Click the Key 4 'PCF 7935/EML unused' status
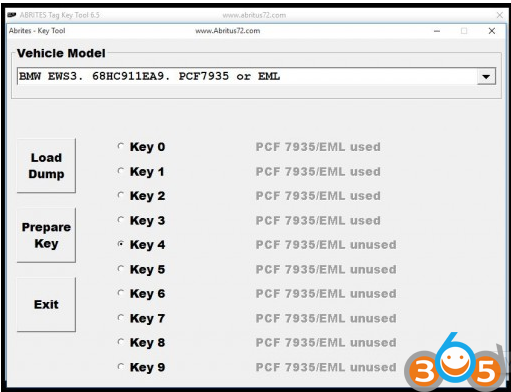The width and height of the screenshot is (511, 392). (326, 245)
